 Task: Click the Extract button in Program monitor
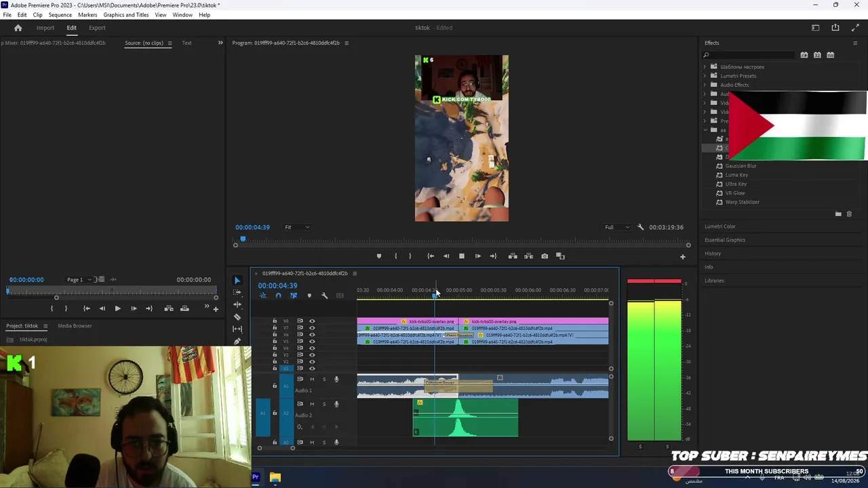[x=529, y=256]
